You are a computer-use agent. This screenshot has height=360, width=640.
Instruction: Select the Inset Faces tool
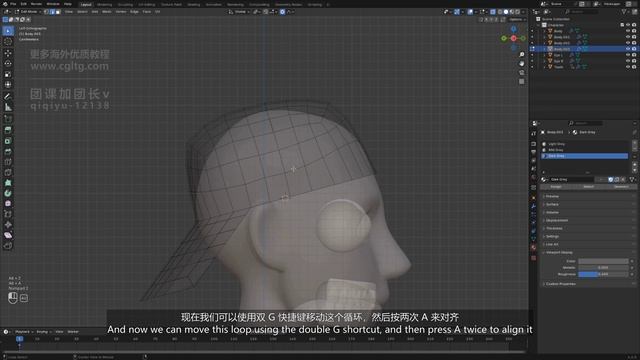(x=8, y=141)
